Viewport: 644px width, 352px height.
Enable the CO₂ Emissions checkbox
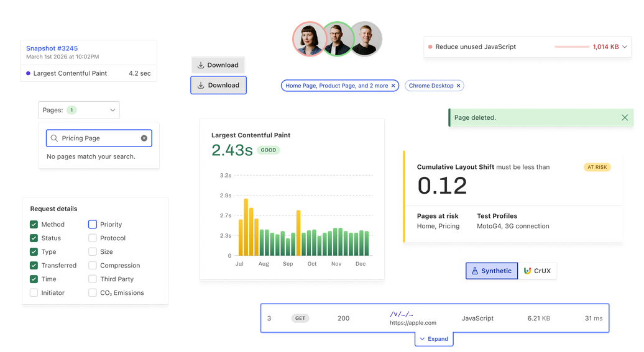(x=93, y=292)
